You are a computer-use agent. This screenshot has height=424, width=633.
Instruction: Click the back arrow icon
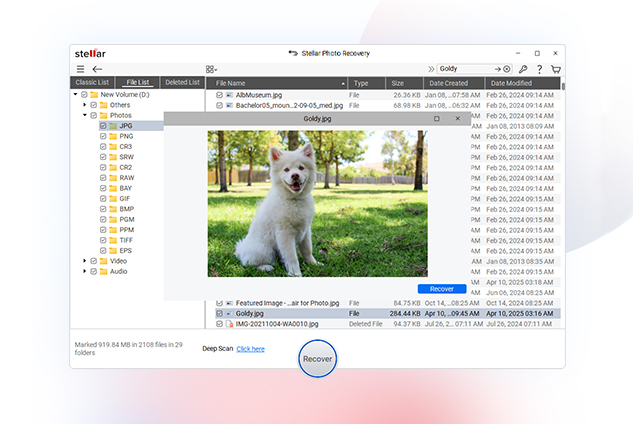(x=98, y=69)
